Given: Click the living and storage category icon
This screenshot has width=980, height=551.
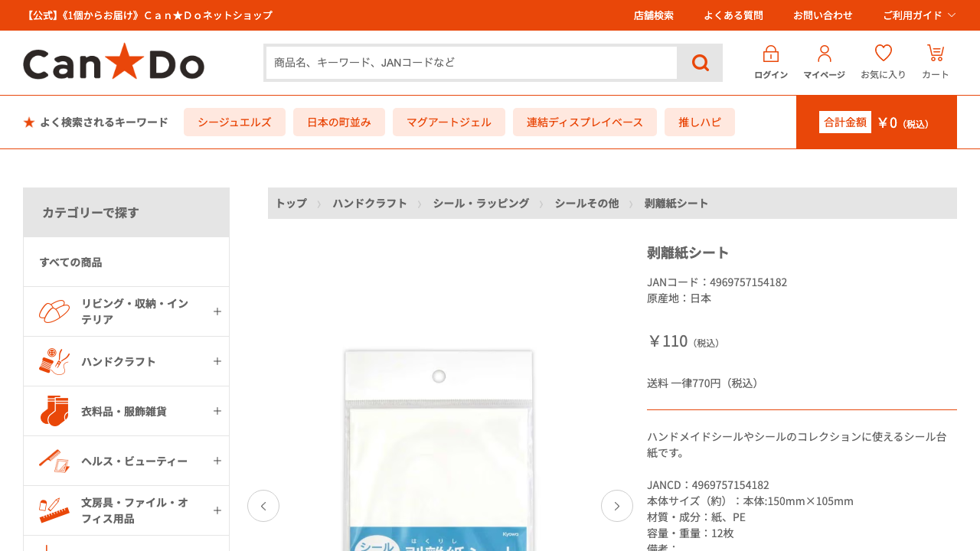Looking at the screenshot, I should coord(54,311).
